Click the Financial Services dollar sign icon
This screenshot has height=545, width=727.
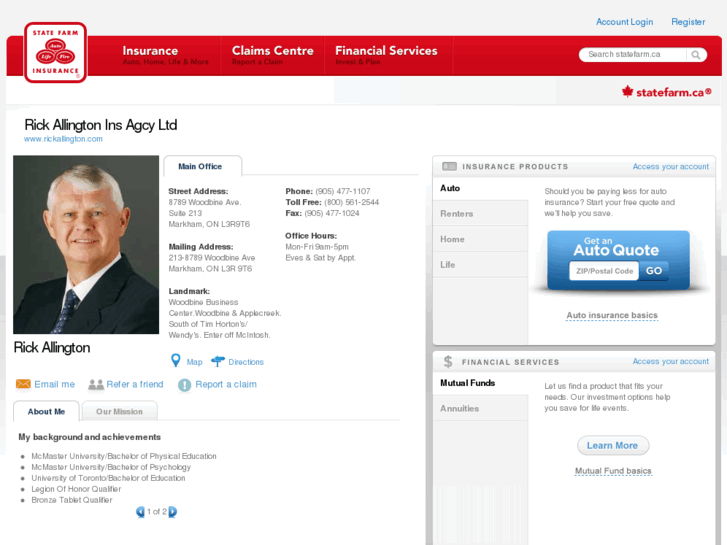[x=448, y=361]
